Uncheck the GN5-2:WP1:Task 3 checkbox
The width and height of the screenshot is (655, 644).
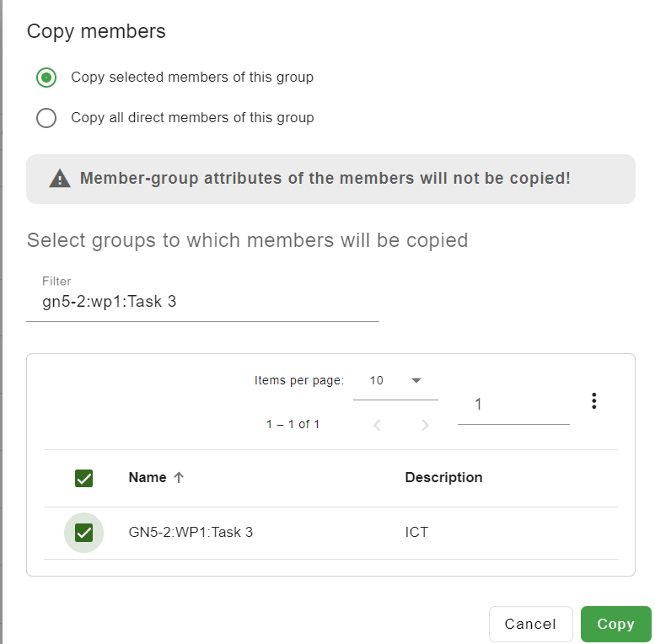(84, 533)
